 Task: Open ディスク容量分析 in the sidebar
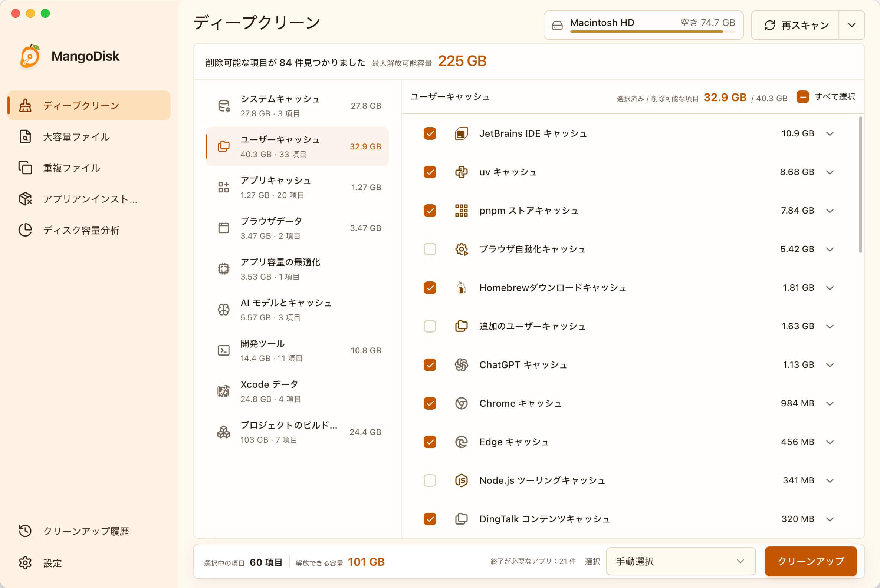(89, 230)
